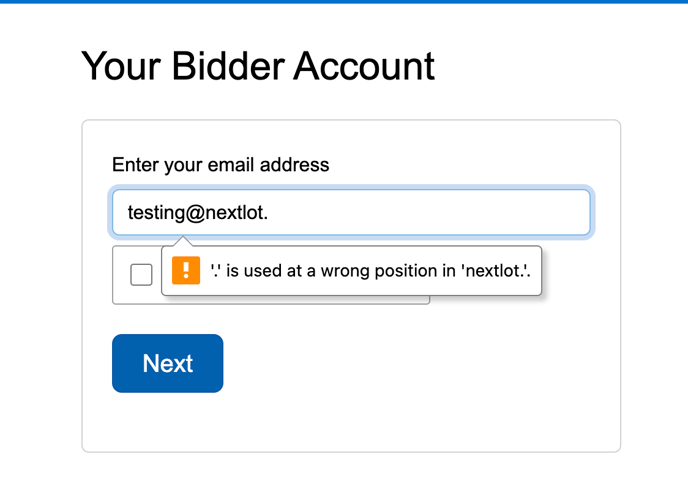688x498 pixels.
Task: Click the word 'address' in the field label
Action: (294, 165)
